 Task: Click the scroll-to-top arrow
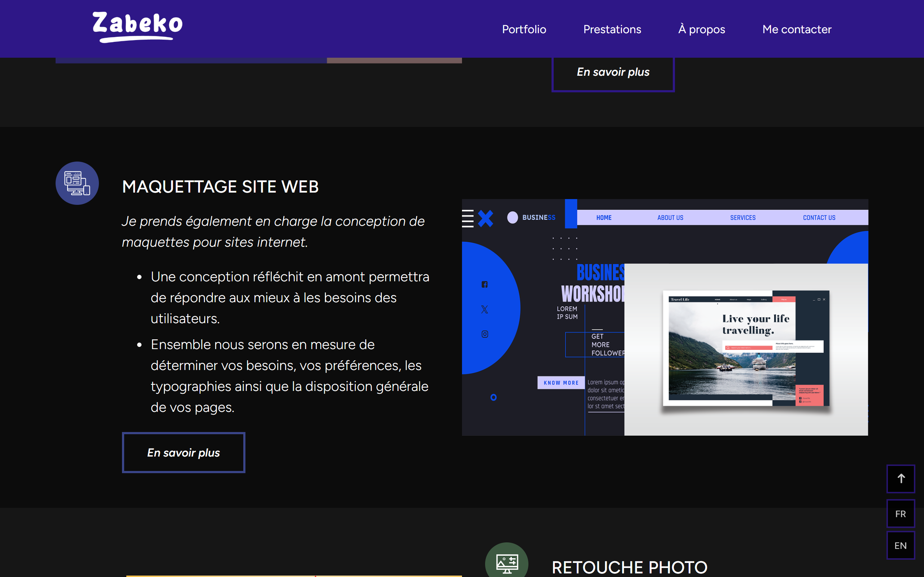[901, 479]
